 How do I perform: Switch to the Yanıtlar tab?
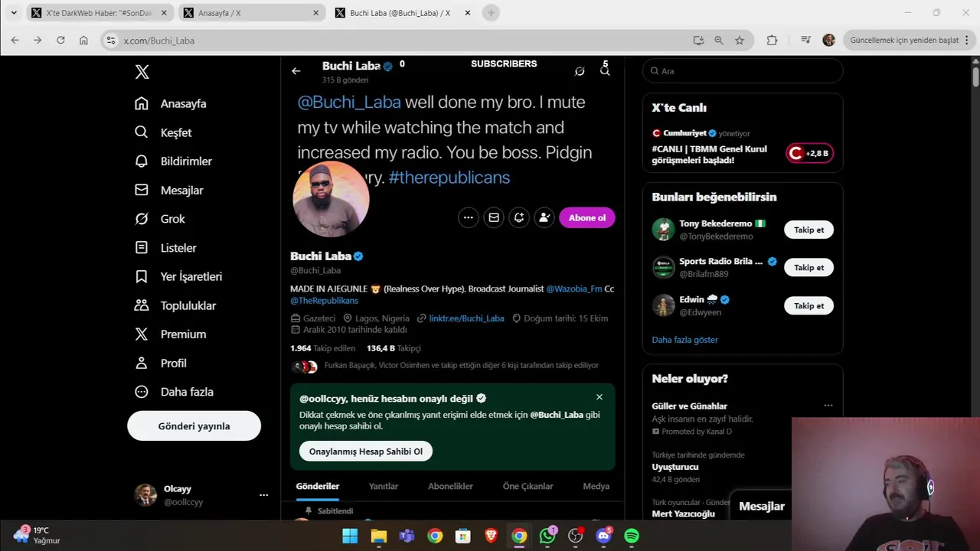tap(384, 486)
